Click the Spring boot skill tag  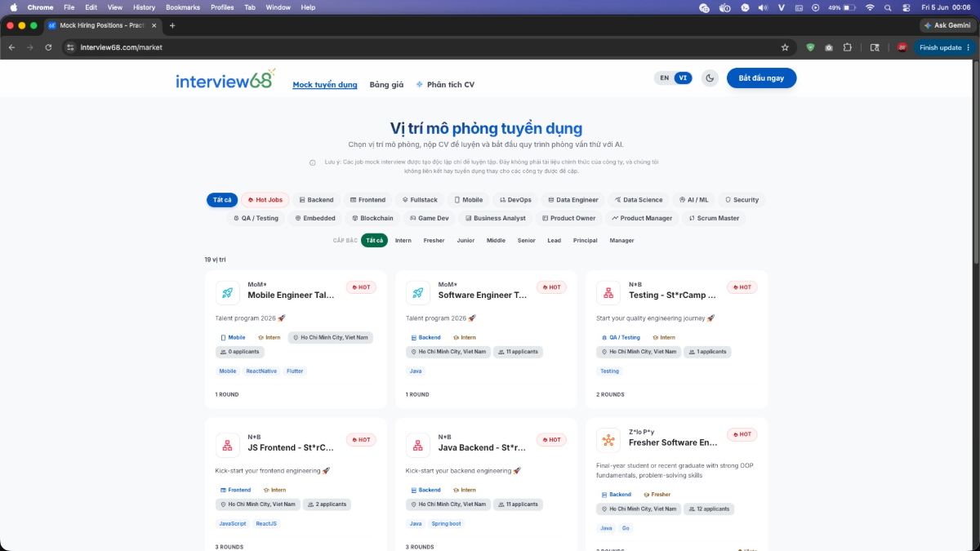(446, 524)
